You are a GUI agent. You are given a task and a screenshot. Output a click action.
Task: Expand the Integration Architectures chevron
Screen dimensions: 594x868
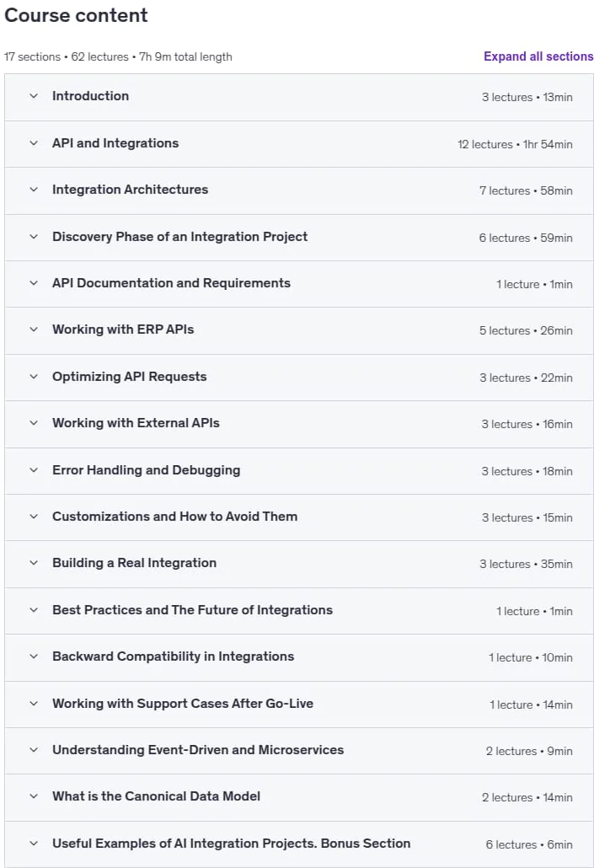tap(34, 190)
